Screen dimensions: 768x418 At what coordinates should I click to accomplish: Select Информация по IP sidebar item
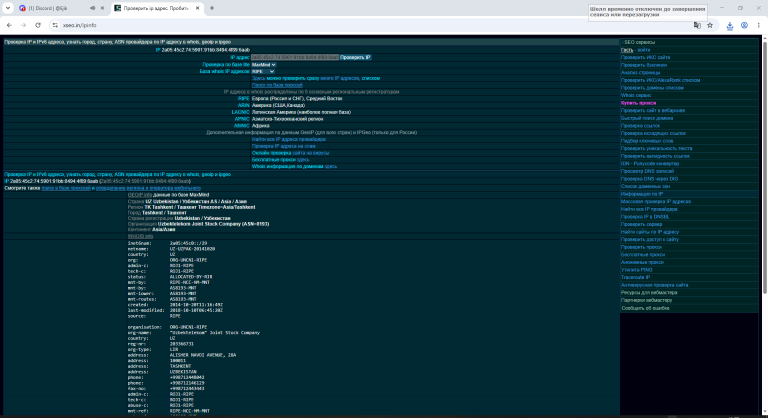point(642,194)
